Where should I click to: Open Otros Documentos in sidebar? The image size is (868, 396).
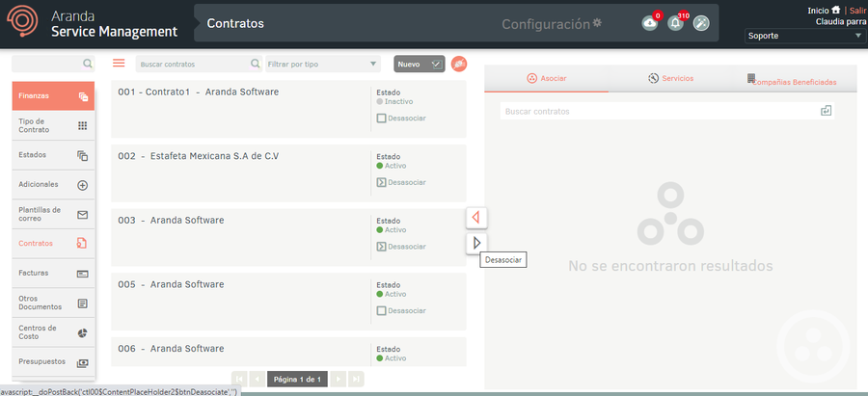point(53,303)
